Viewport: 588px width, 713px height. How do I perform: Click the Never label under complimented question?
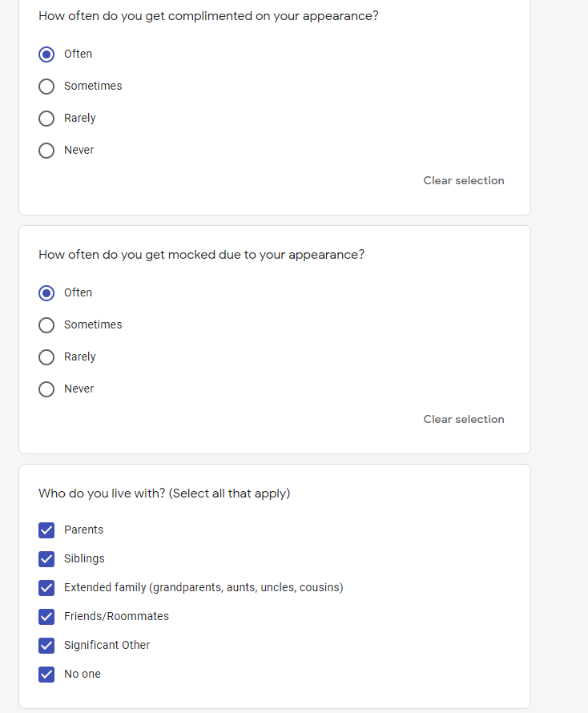[x=79, y=150]
